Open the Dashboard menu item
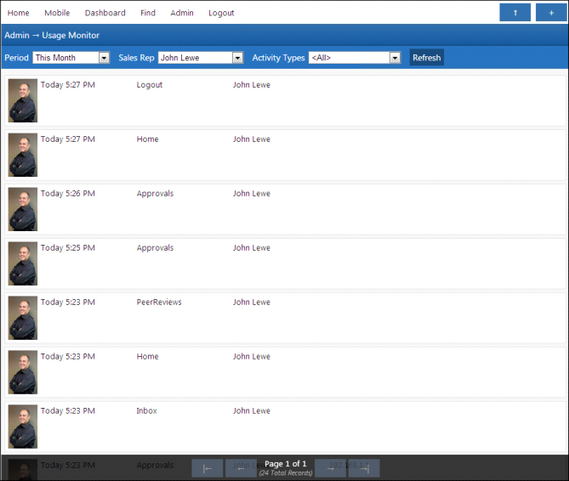This screenshot has width=569, height=481. [x=105, y=13]
